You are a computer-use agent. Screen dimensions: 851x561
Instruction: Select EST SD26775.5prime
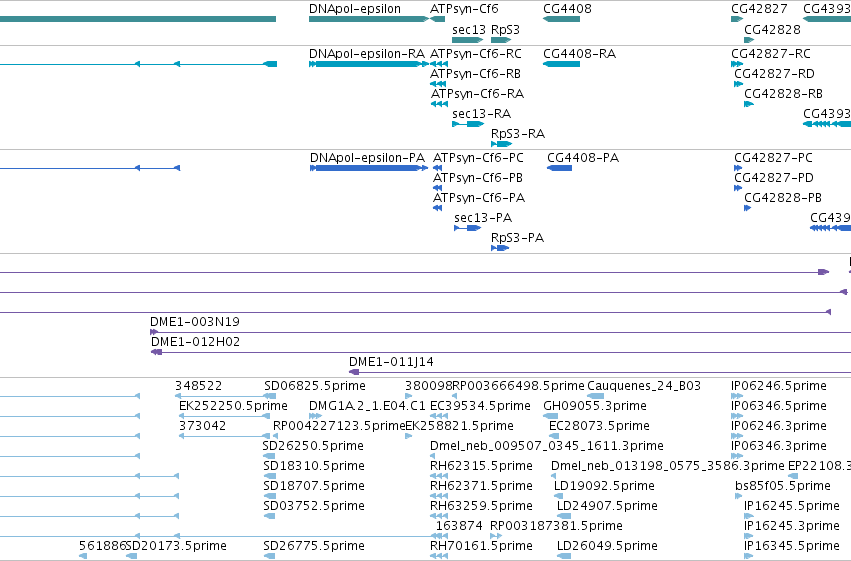pos(269,557)
